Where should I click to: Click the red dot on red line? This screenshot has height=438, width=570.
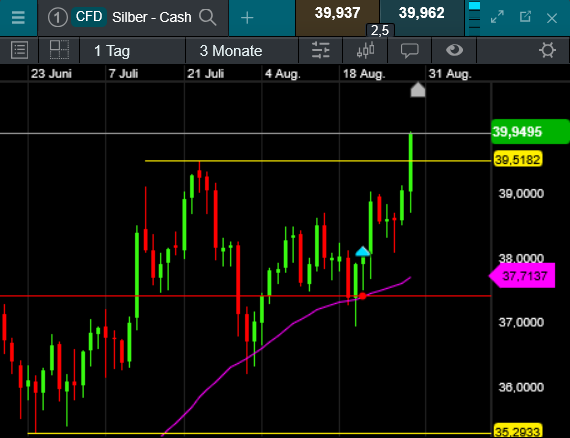[x=362, y=296]
